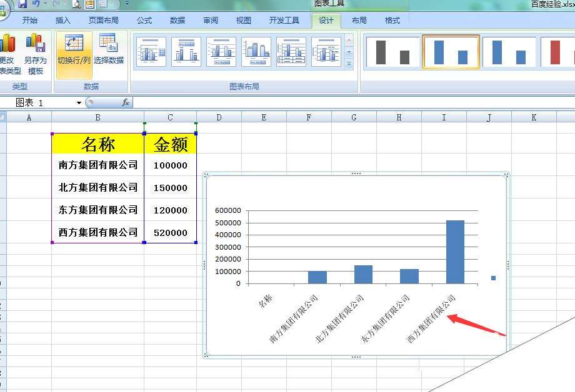
Task: Open the 开发工具 (Developer) tab
Action: tap(284, 21)
